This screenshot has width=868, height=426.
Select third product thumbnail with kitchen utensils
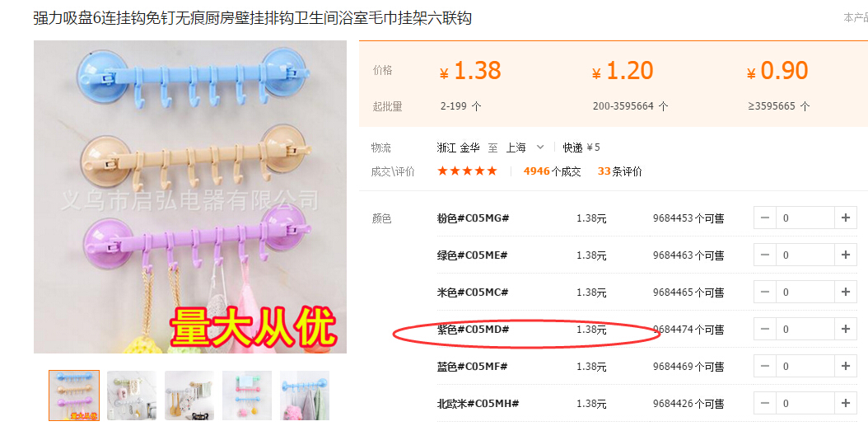pyautogui.click(x=189, y=396)
